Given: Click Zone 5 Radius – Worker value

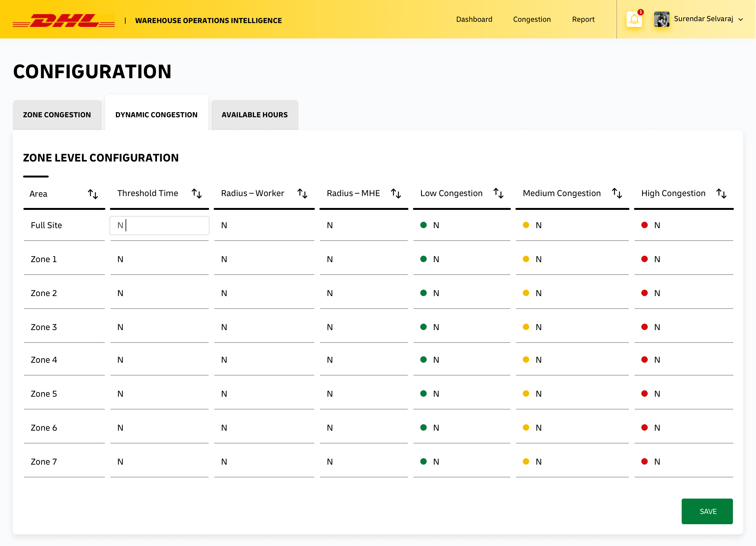Looking at the screenshot, I should tap(224, 394).
